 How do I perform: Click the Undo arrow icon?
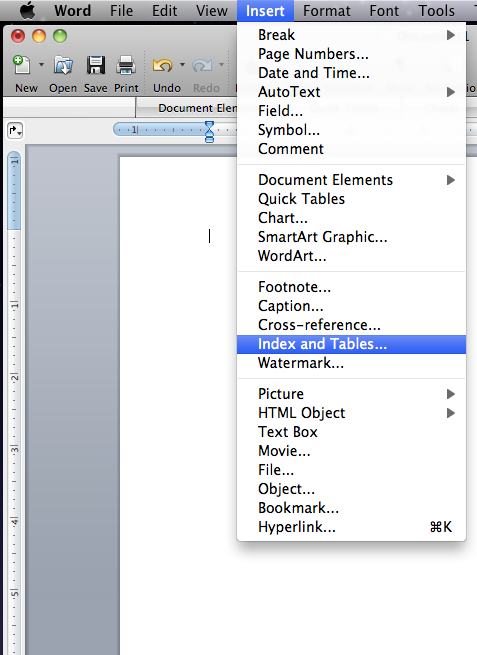coord(162,65)
